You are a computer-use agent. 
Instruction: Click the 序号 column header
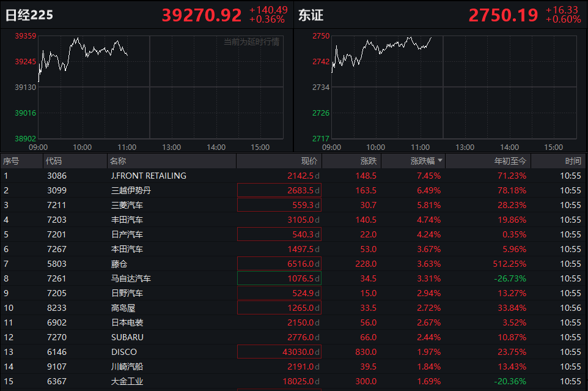[x=11, y=162]
